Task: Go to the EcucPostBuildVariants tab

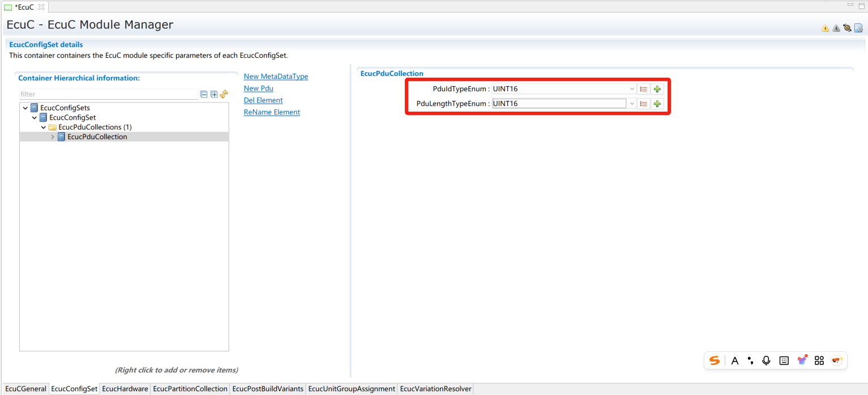Action: coord(268,389)
